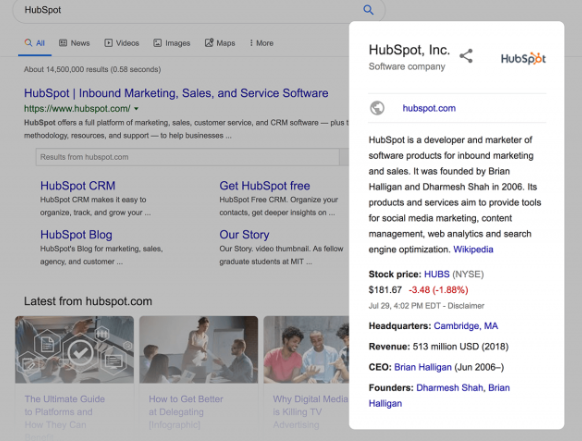The width and height of the screenshot is (582, 441).
Task: Click the $181.67 stock price value
Action: pyautogui.click(x=385, y=290)
